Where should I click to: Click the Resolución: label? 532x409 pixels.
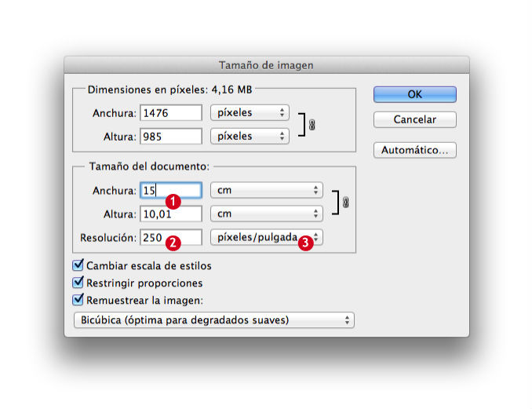click(108, 238)
